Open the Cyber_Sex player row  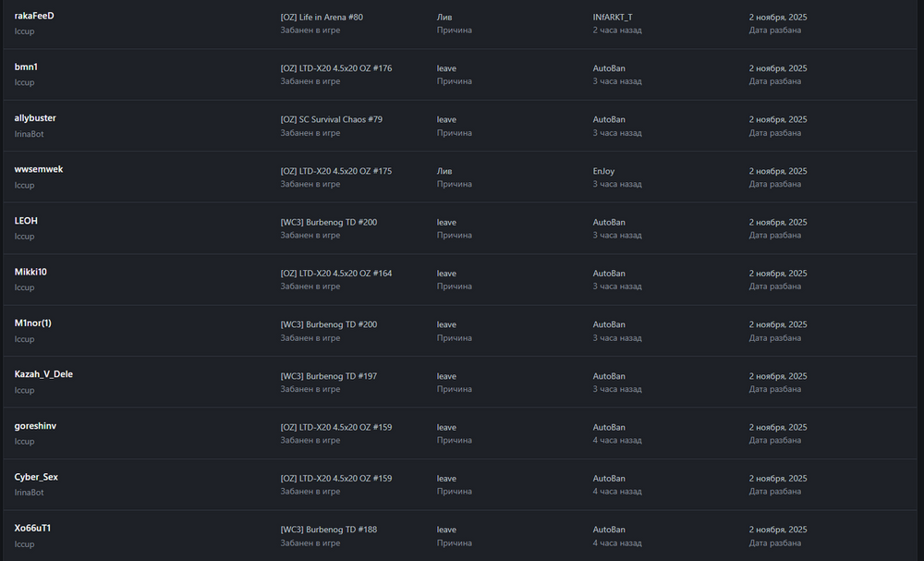[x=36, y=478]
